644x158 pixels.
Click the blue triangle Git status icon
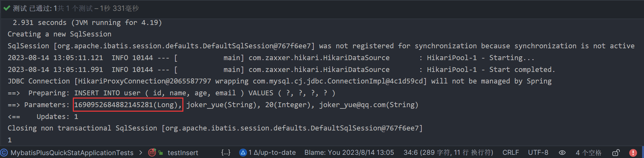[x=243, y=153]
